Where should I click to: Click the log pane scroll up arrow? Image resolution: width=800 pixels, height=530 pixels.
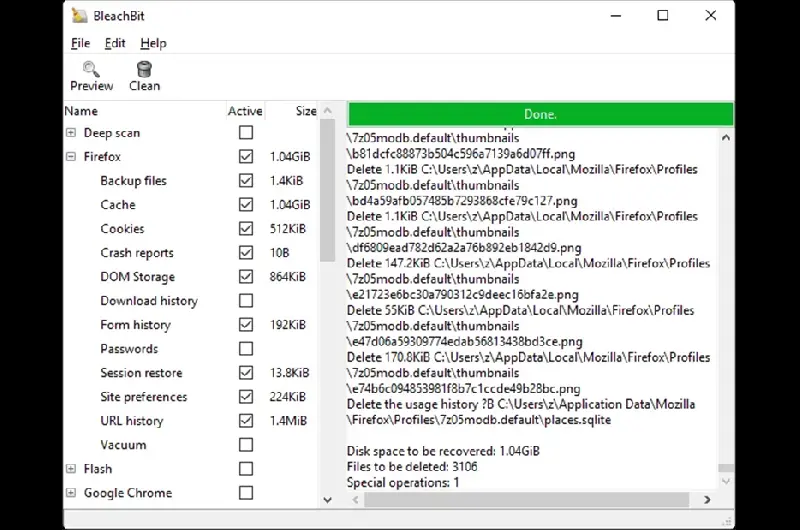pos(726,138)
